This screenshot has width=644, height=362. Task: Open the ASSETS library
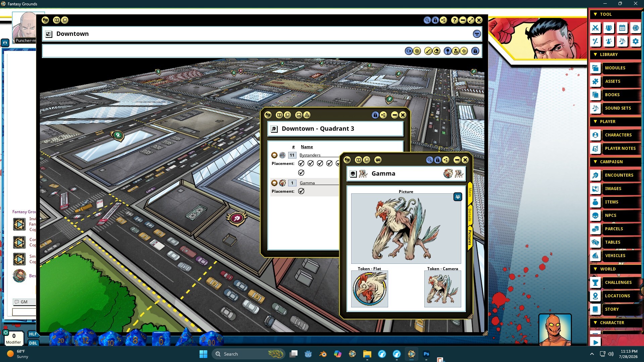click(x=616, y=81)
